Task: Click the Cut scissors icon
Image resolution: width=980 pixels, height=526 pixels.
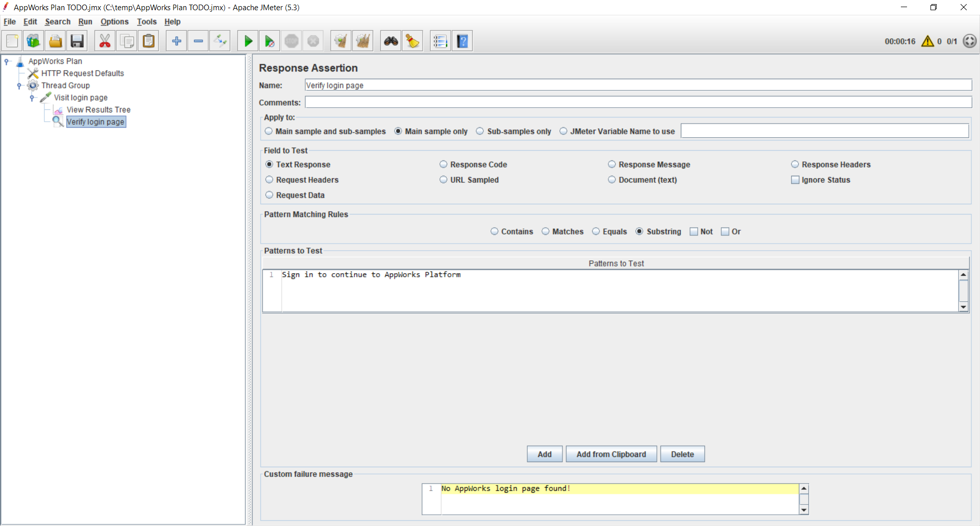Action: point(105,41)
